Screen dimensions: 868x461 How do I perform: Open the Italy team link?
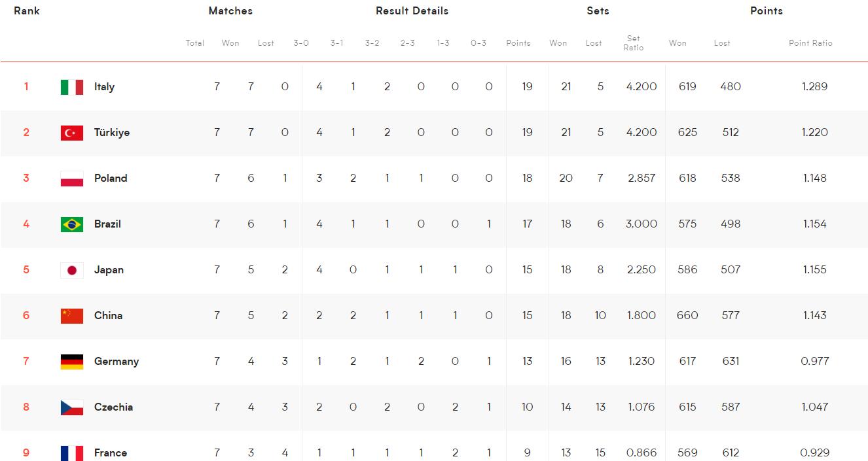coord(104,86)
